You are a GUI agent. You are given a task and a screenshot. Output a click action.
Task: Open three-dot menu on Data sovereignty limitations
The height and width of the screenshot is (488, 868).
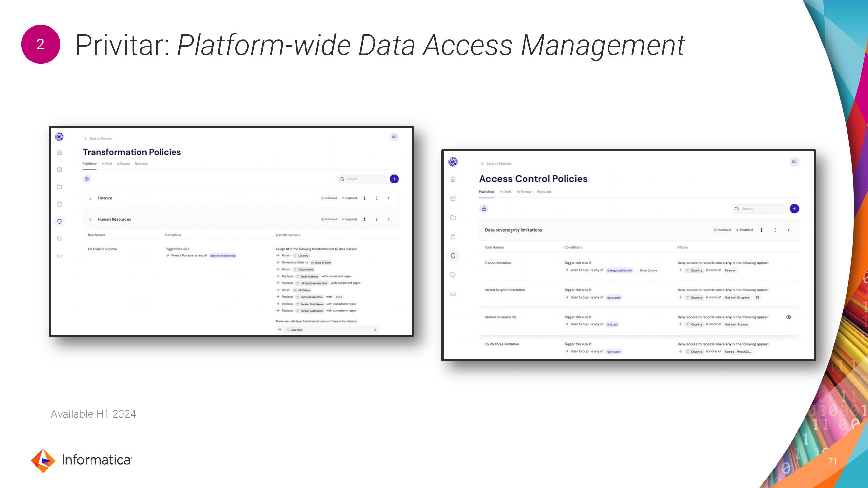(775, 230)
